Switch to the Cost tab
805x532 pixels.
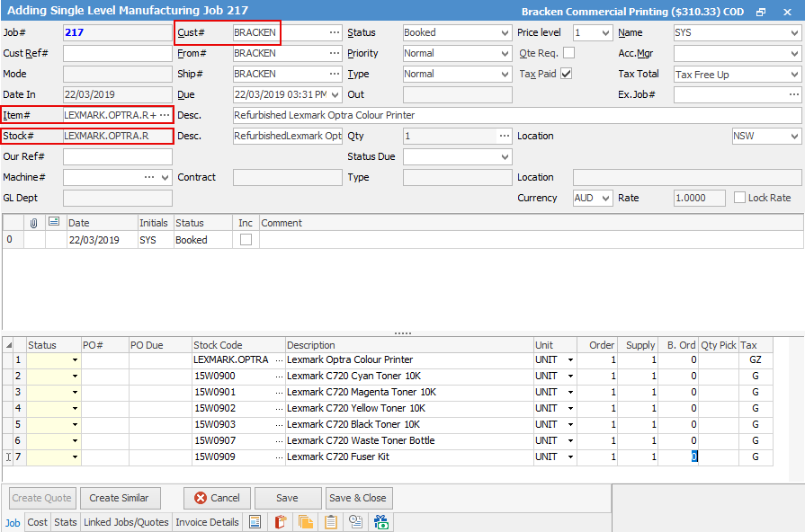point(37,522)
